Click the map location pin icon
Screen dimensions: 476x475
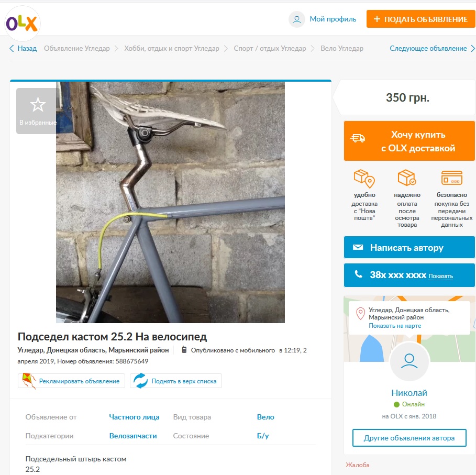(x=360, y=314)
